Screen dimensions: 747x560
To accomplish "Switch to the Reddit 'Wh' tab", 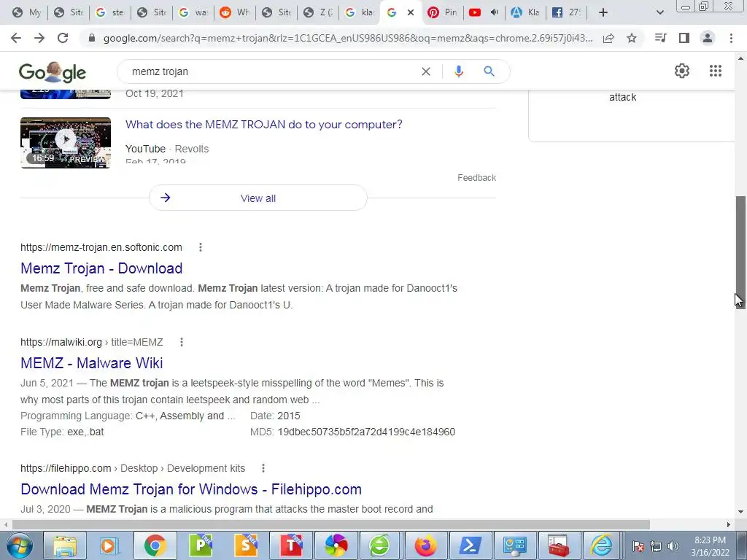I will point(235,12).
